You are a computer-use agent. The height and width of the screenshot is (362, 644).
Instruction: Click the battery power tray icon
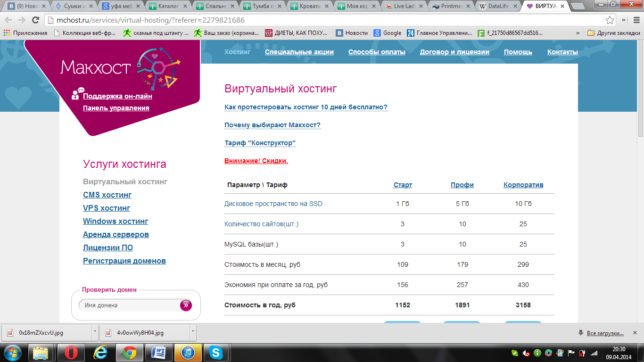pyautogui.click(x=583, y=353)
